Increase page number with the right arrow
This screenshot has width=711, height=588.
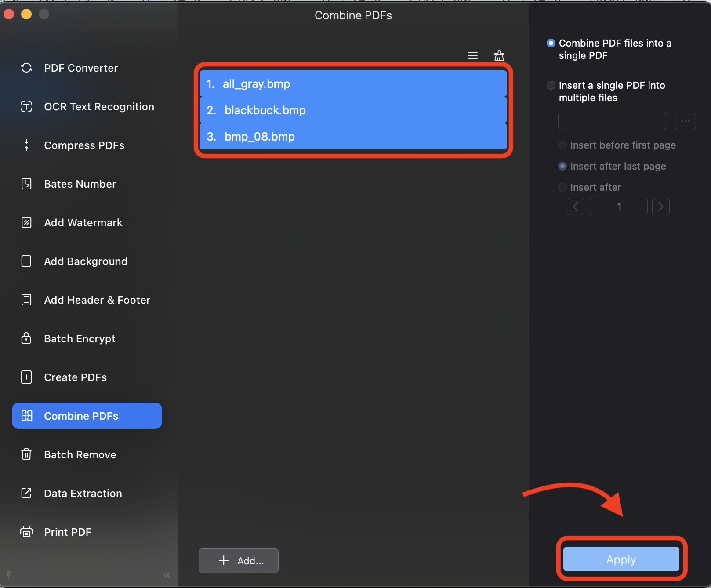[x=660, y=207]
